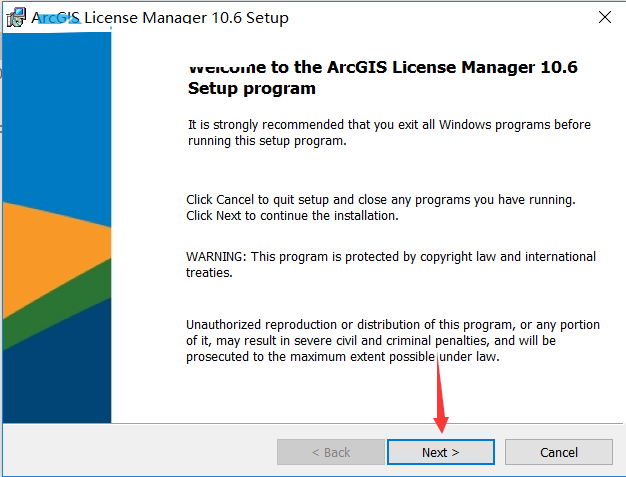Click Next to continue the installation
626x477 pixels.
[x=441, y=452]
